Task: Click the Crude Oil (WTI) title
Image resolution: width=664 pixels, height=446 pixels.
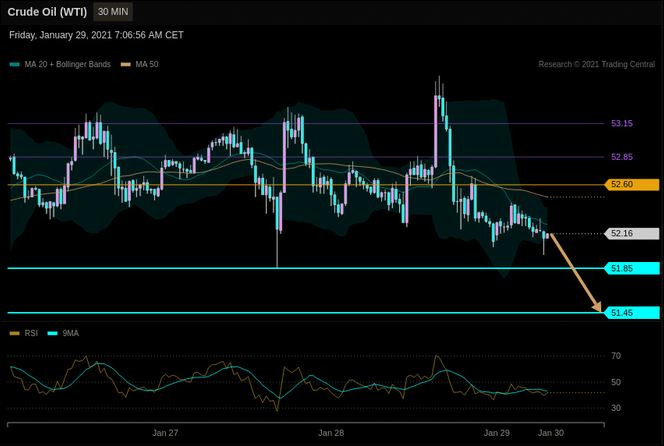Action: pyautogui.click(x=47, y=12)
